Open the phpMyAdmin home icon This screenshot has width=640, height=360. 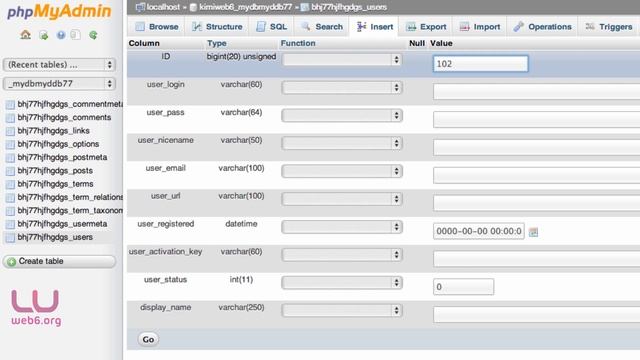tap(25, 35)
